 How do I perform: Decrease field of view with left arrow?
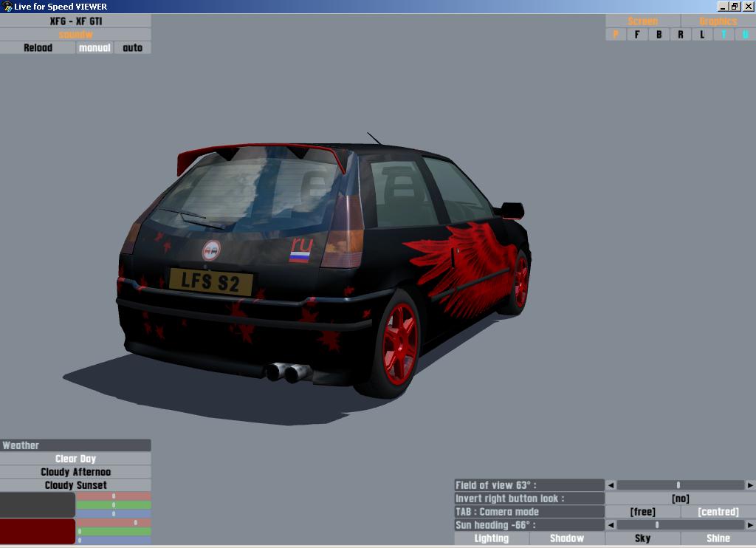click(x=611, y=485)
